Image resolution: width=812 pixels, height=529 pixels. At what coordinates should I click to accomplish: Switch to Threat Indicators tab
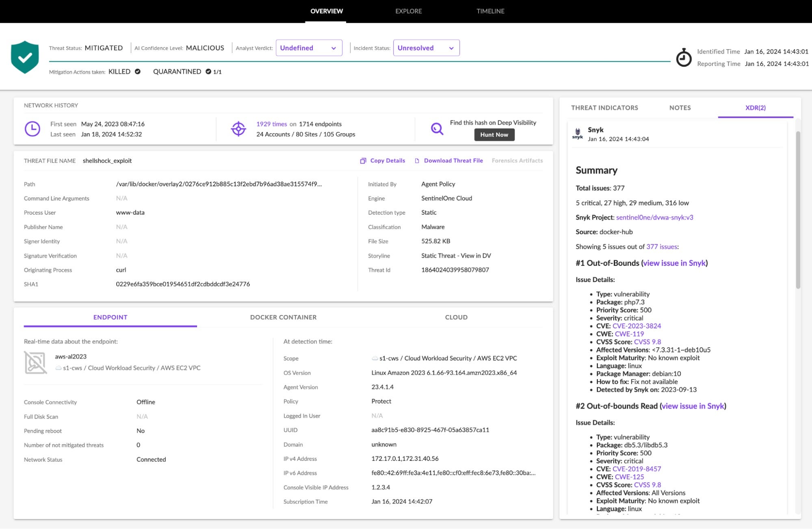tap(604, 108)
